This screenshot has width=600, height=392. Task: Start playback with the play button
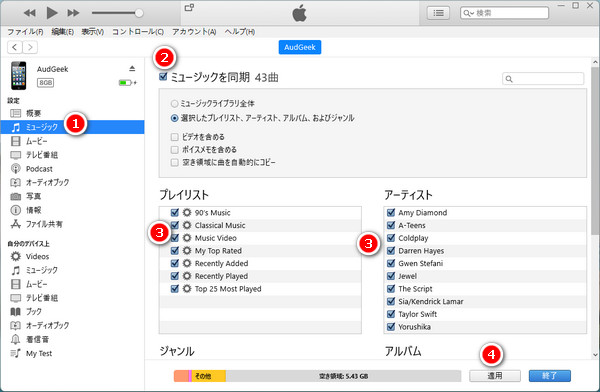point(52,13)
